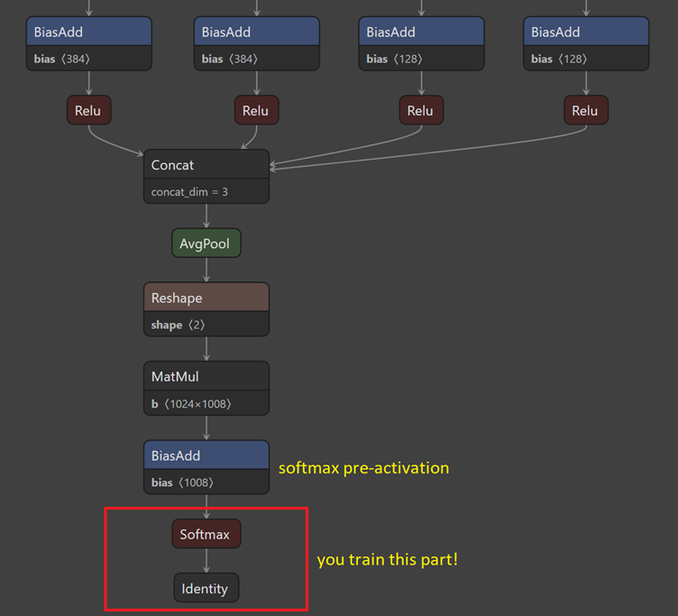Screen dimensions: 678x616
Task: Select the green AvgPool node
Action: (x=206, y=244)
